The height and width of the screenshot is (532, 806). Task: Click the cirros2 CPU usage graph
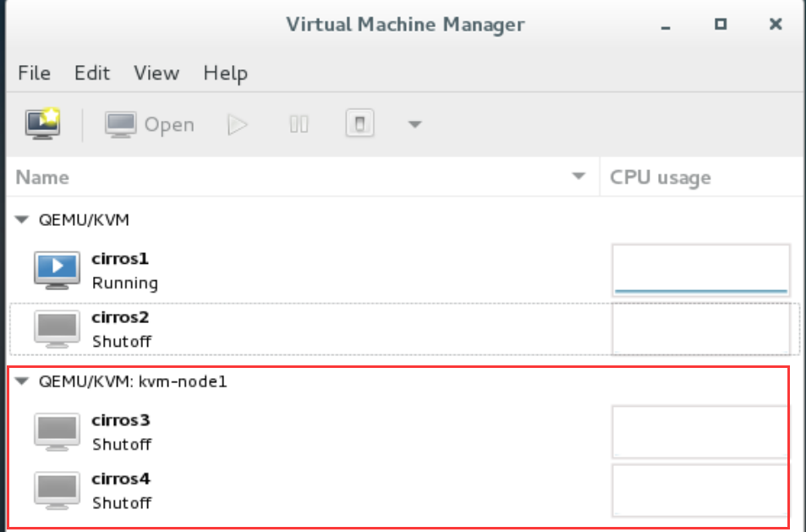(701, 329)
